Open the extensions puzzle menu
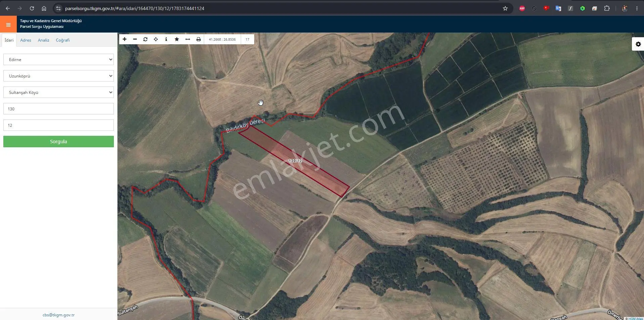Image resolution: width=644 pixels, height=320 pixels. pos(607,8)
